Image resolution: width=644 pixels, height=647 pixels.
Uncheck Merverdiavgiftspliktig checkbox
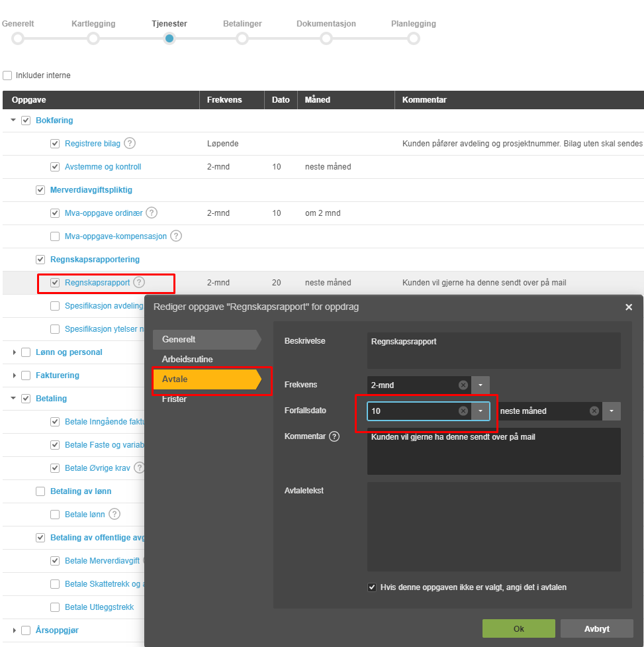pos(40,190)
